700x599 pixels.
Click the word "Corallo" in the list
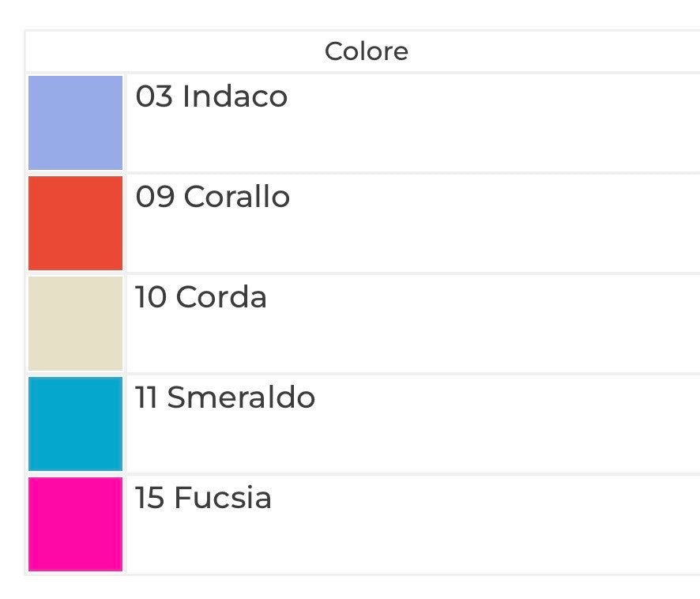237,197
